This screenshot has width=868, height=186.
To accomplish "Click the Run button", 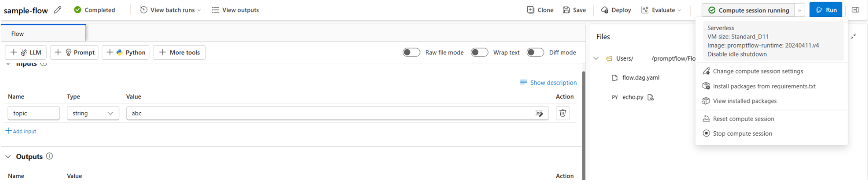I will pos(825,10).
